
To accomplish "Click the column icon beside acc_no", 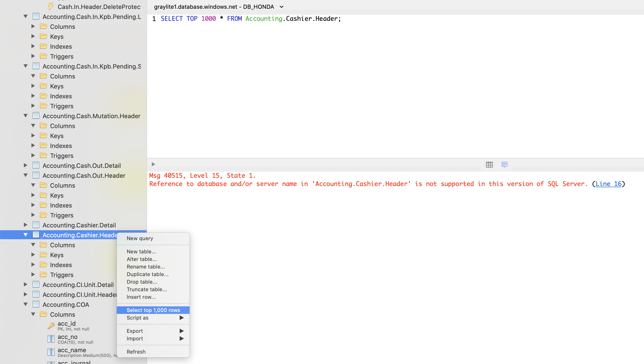I will [51, 339].
